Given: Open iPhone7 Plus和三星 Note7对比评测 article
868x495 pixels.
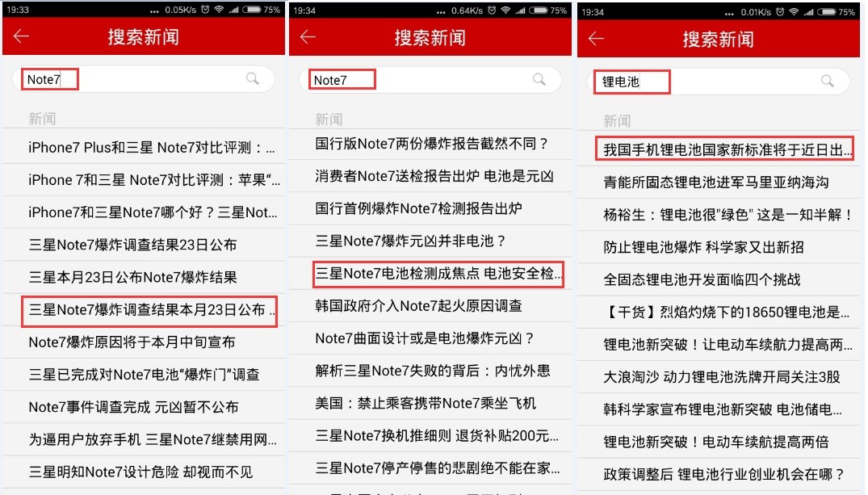Looking at the screenshot, I should 144,147.
